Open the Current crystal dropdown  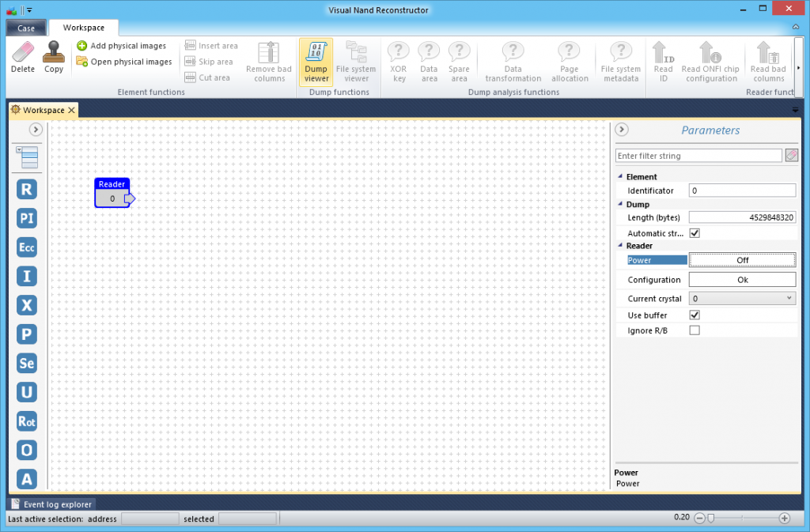point(742,298)
